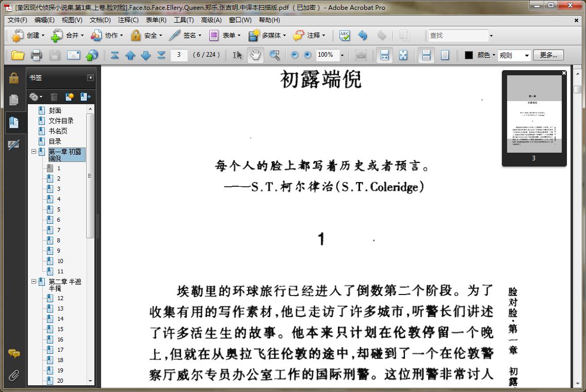Open the 工具(T) menu
The image size is (586, 392).
184,20
